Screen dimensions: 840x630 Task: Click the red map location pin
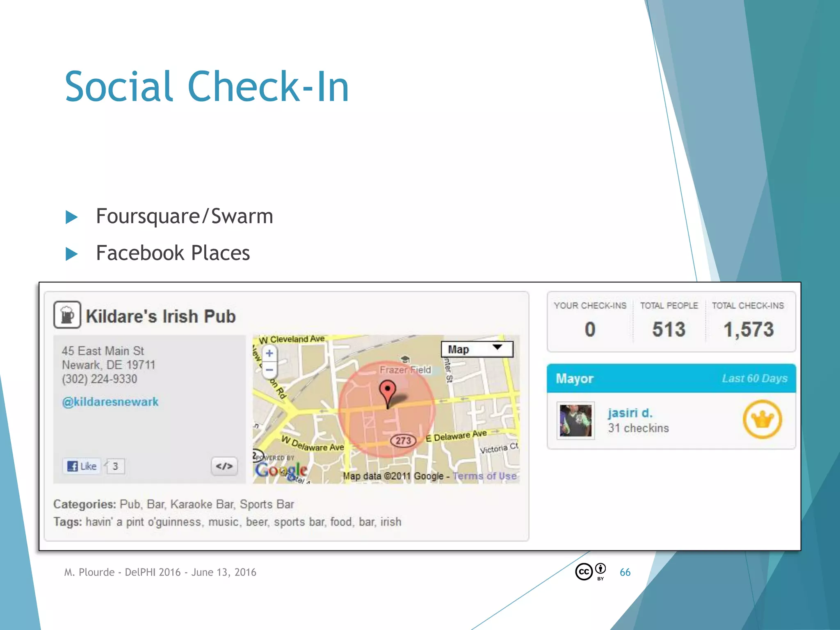(388, 395)
